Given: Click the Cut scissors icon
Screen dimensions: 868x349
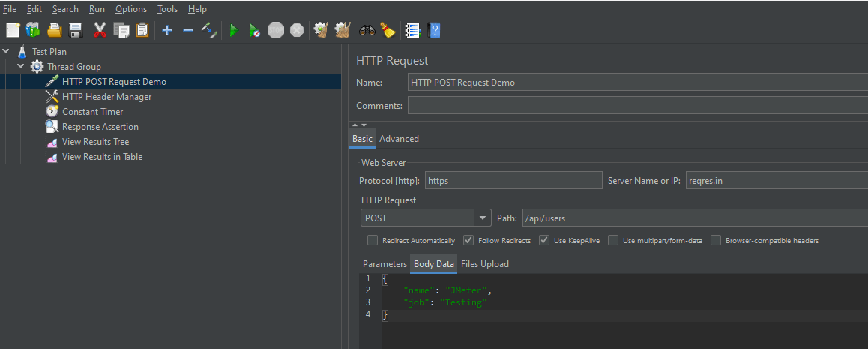Looking at the screenshot, I should coord(100,30).
